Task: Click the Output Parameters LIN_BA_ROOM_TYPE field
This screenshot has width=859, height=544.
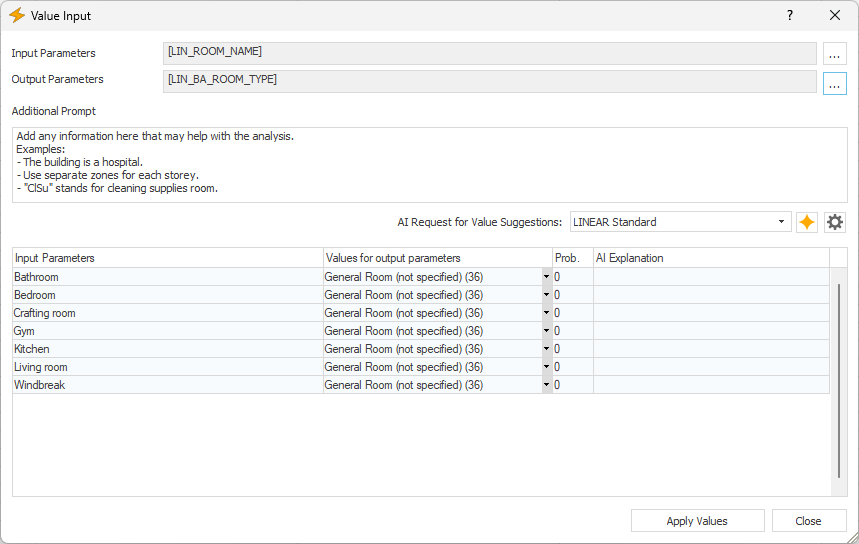Action: 489,82
